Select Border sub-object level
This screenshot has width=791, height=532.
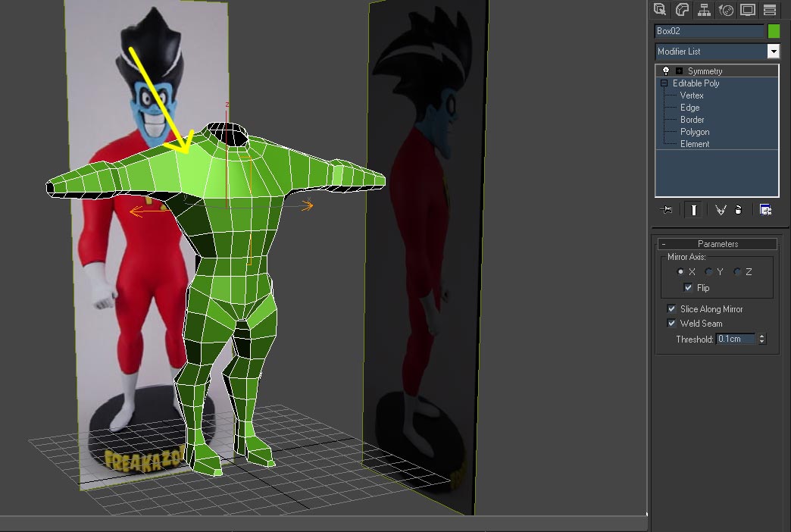click(x=693, y=120)
